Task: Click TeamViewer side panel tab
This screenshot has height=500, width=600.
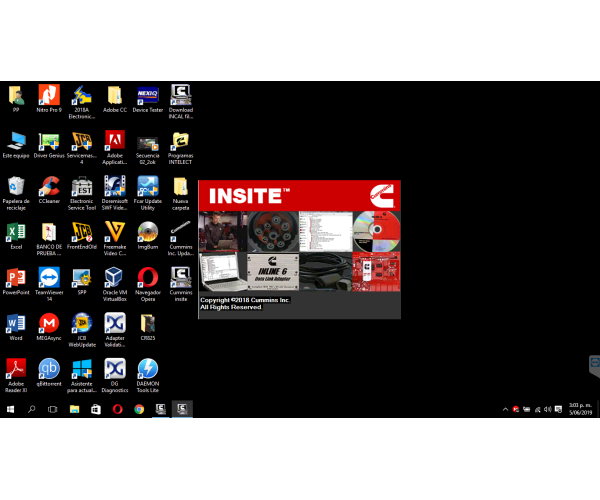Action: coord(594,366)
